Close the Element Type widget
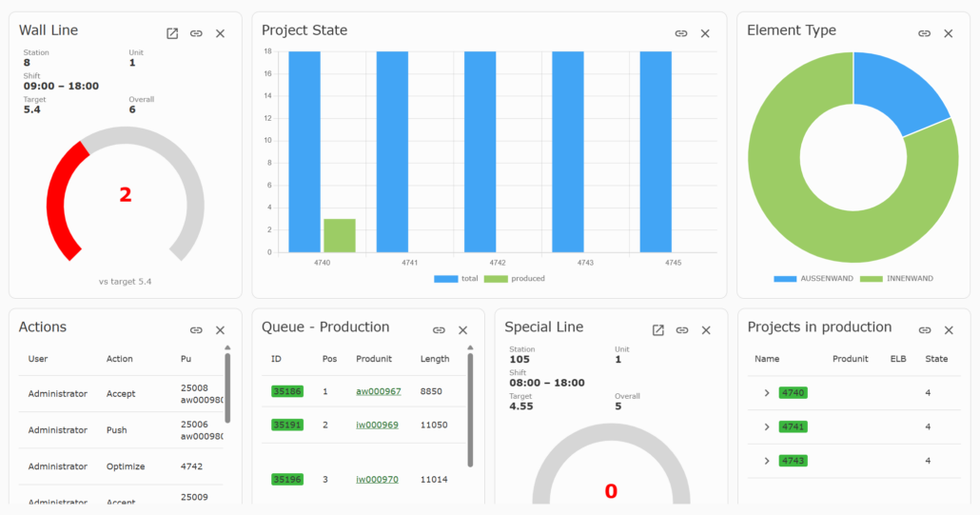Viewport: 980px width, 515px height. [948, 33]
